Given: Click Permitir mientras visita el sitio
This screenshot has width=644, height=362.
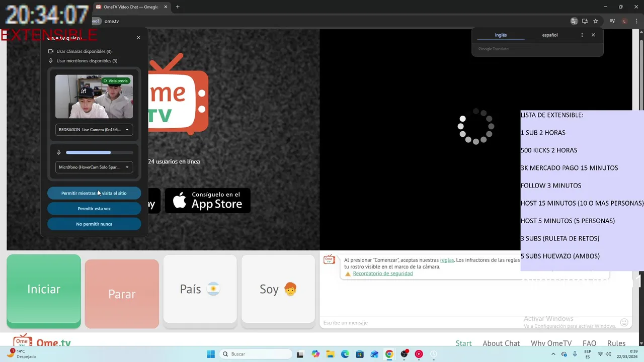Looking at the screenshot, I should [94, 193].
